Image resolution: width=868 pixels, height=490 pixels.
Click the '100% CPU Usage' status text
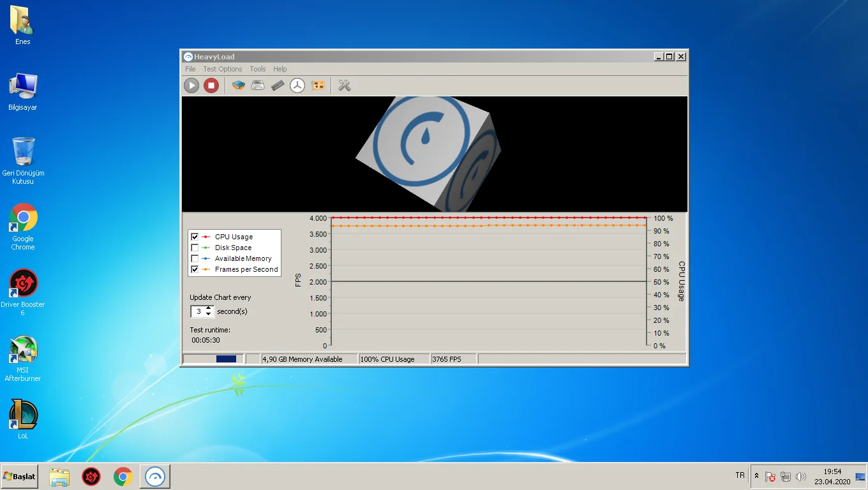(387, 359)
